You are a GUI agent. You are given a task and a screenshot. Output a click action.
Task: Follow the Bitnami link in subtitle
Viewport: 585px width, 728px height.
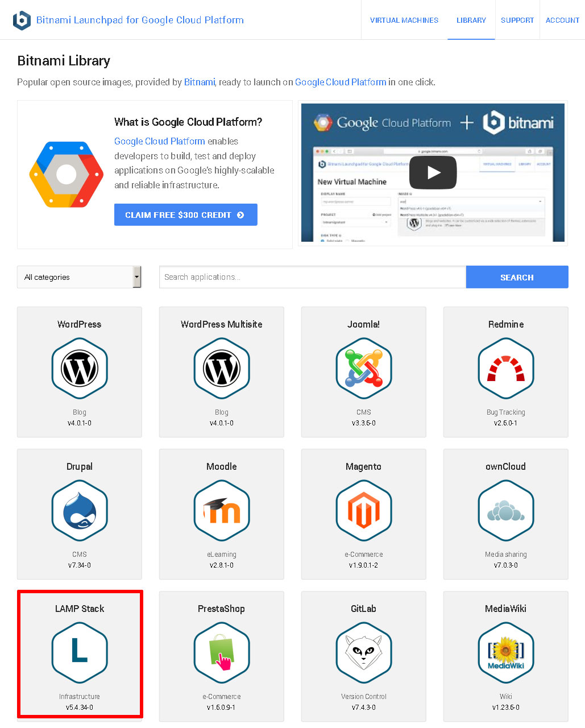[200, 82]
